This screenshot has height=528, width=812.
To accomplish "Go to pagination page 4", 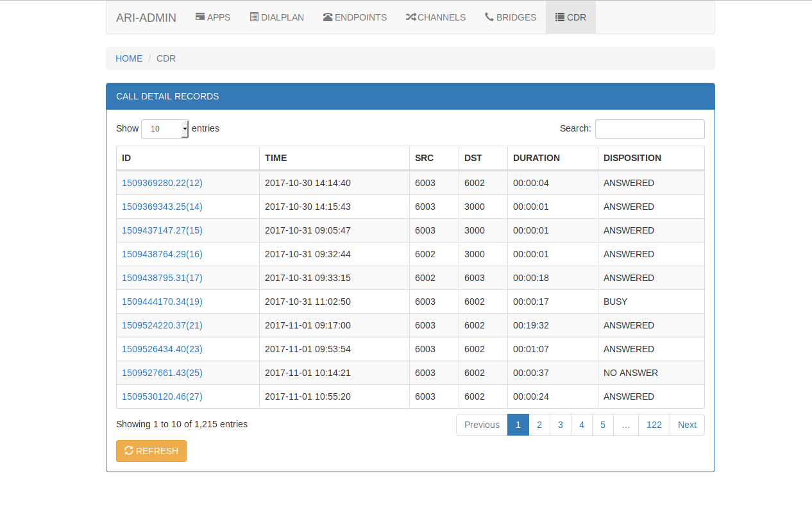I will 582,425.
